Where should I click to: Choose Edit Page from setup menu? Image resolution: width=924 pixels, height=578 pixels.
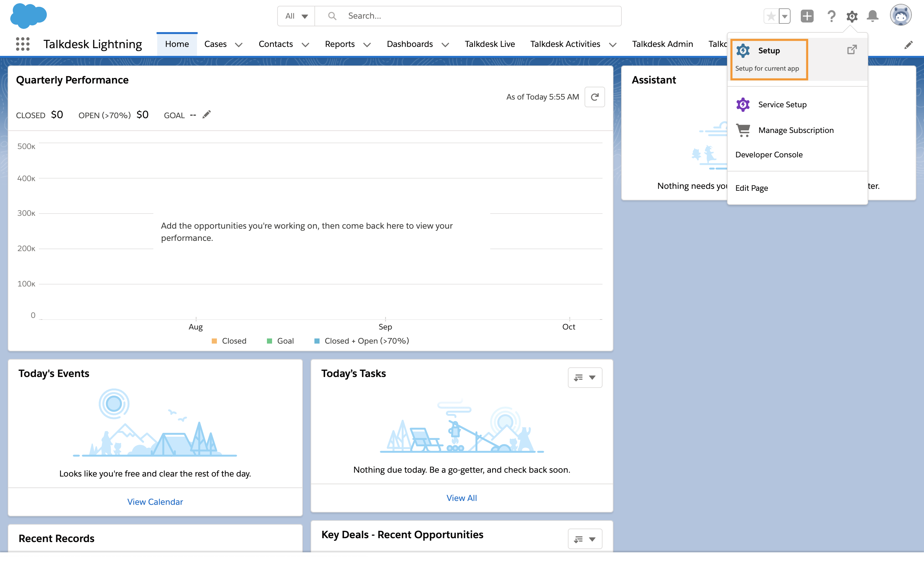797,188
